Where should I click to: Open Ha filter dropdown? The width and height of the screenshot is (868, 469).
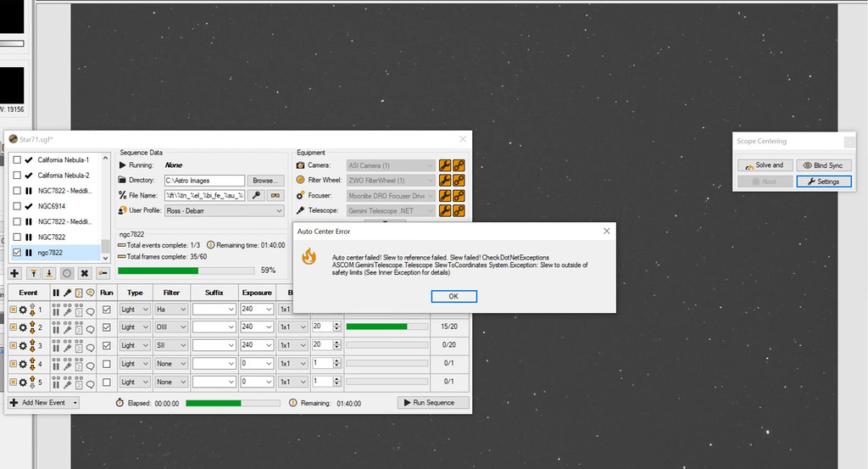click(x=171, y=310)
